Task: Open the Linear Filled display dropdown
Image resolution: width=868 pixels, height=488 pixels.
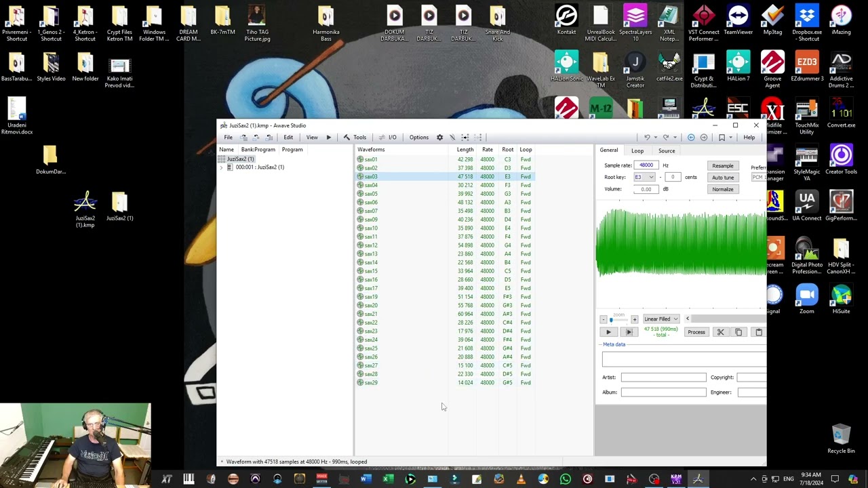Action: point(661,319)
